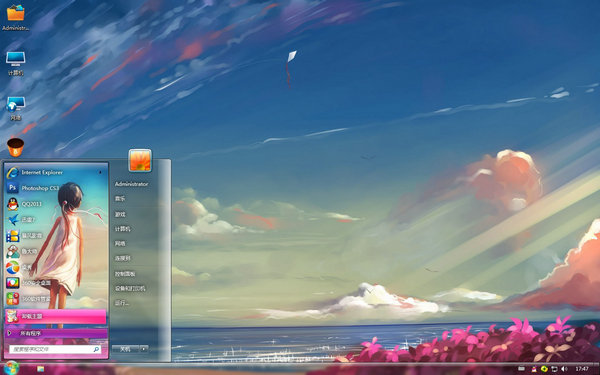Click the search programs and files box
The width and height of the screenshot is (600, 375).
point(55,349)
